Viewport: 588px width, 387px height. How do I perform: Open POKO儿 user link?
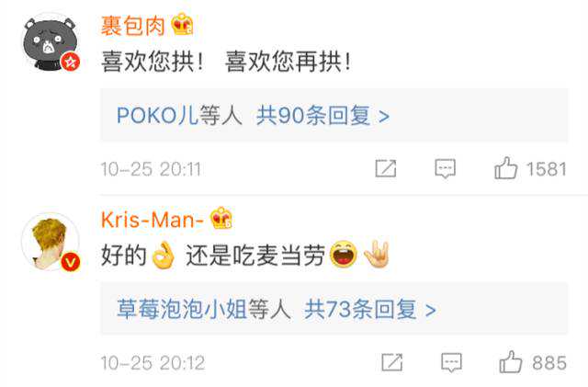point(157,115)
